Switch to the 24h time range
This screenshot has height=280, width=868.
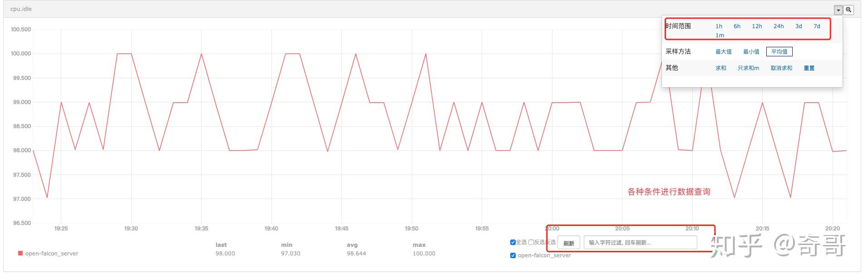[779, 26]
